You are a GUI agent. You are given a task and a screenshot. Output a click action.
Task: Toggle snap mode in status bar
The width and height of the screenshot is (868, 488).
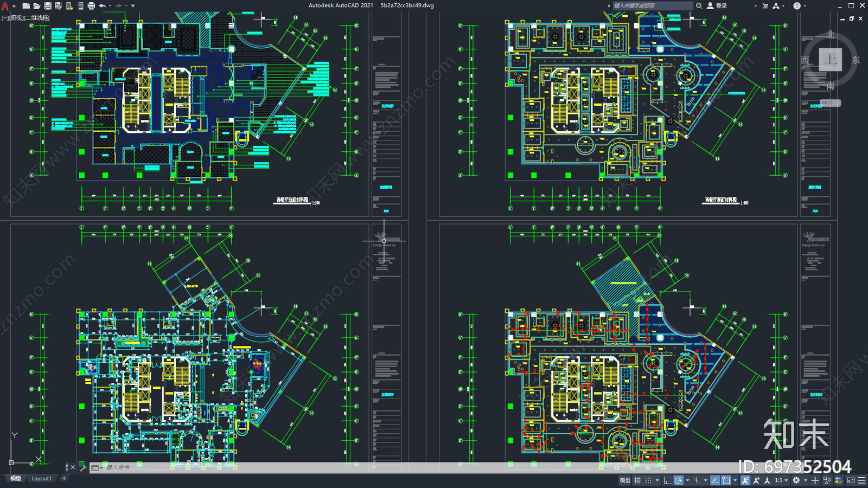(648, 480)
